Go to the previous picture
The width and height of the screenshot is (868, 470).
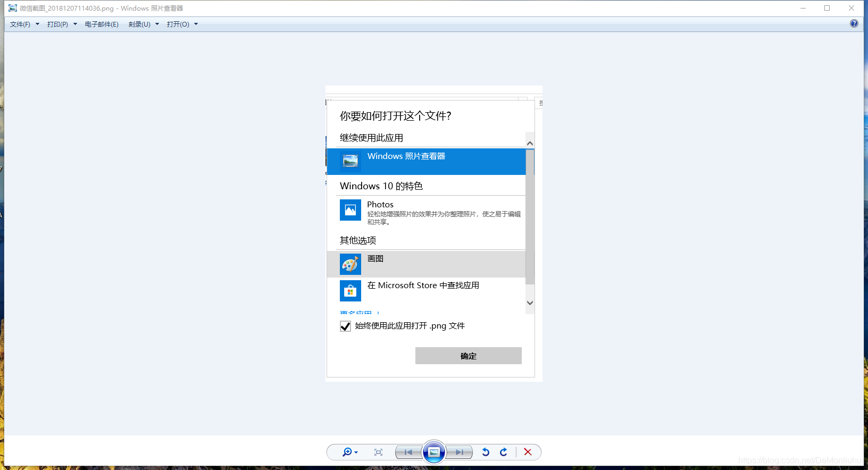pyautogui.click(x=408, y=452)
